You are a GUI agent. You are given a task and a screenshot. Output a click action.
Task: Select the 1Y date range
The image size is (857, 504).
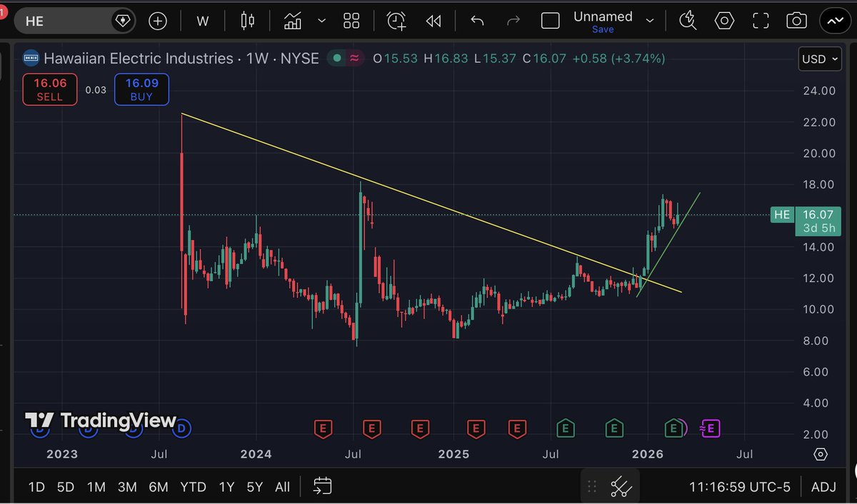coord(226,487)
